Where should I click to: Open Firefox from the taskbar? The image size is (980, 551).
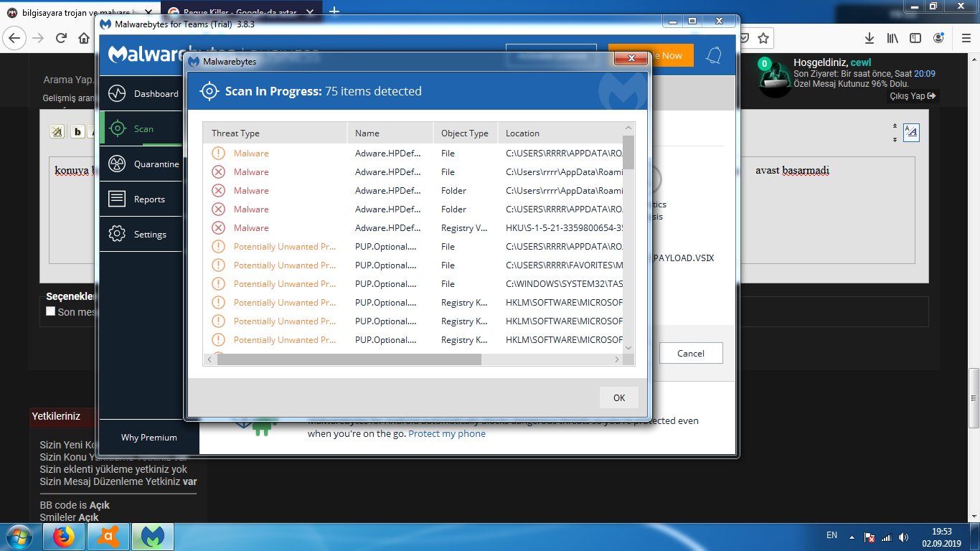(64, 537)
